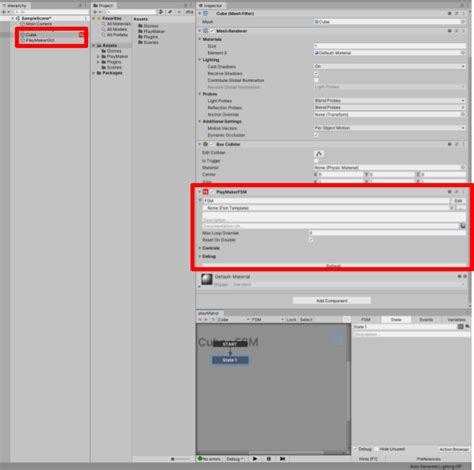Toggle the Mesh Renderer enabled checkbox
This screenshot has width=474, height=470.
212,31
